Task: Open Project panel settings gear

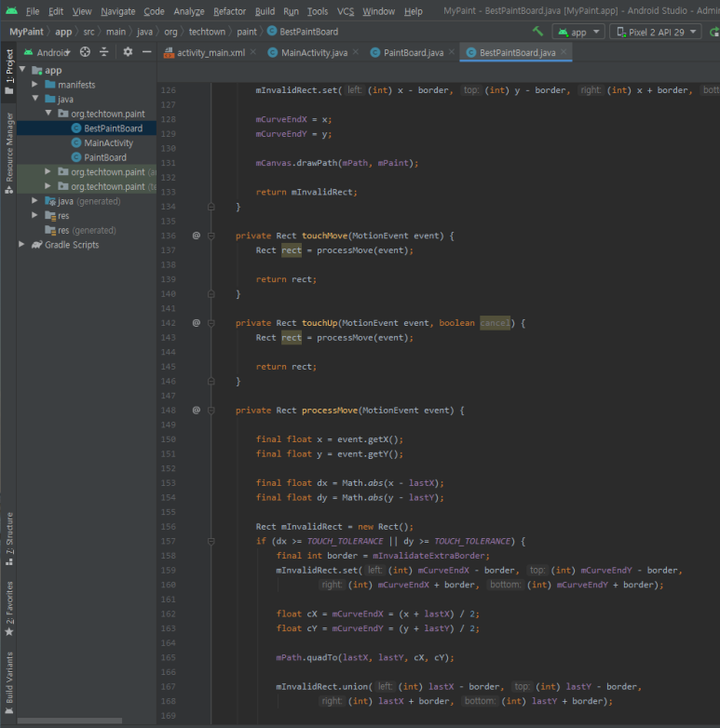Action: coord(128,52)
